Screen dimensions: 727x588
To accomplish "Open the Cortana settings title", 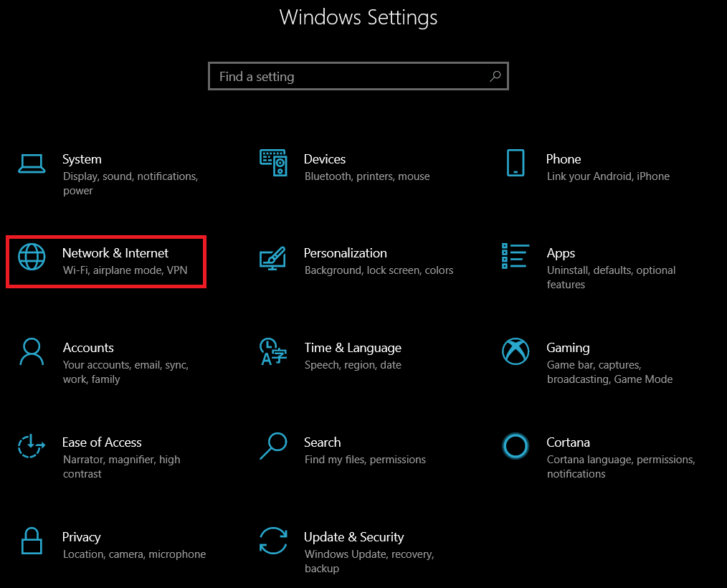I will pos(568,442).
